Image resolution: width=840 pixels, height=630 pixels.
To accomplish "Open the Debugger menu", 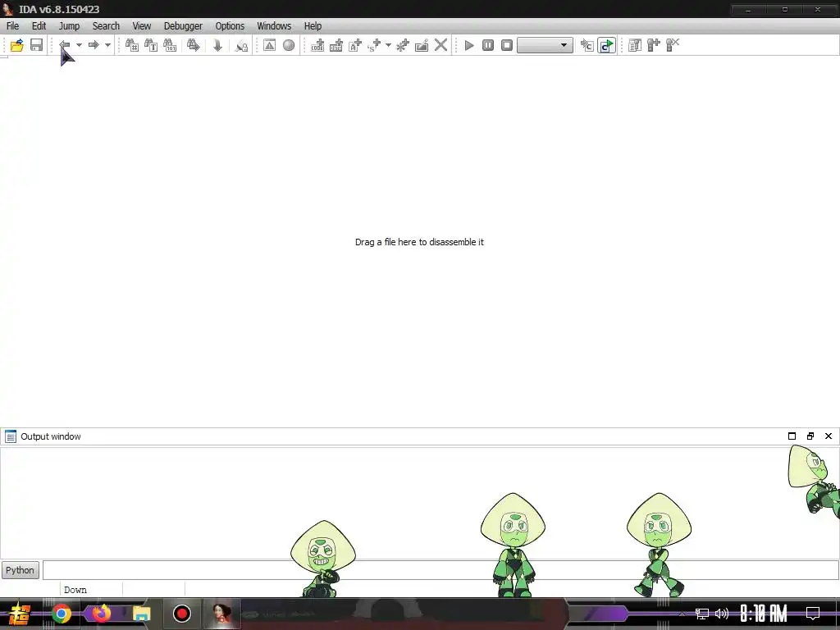I will 183,26.
